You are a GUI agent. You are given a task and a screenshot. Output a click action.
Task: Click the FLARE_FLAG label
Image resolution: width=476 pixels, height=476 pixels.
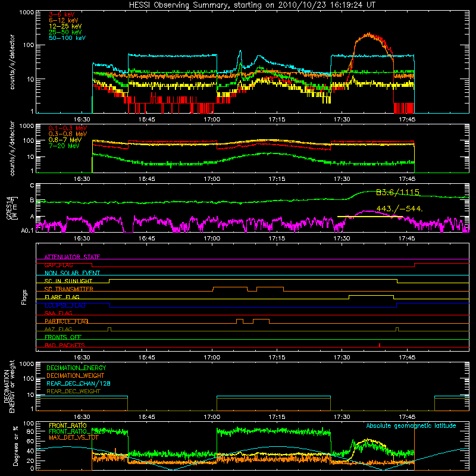coord(62,297)
